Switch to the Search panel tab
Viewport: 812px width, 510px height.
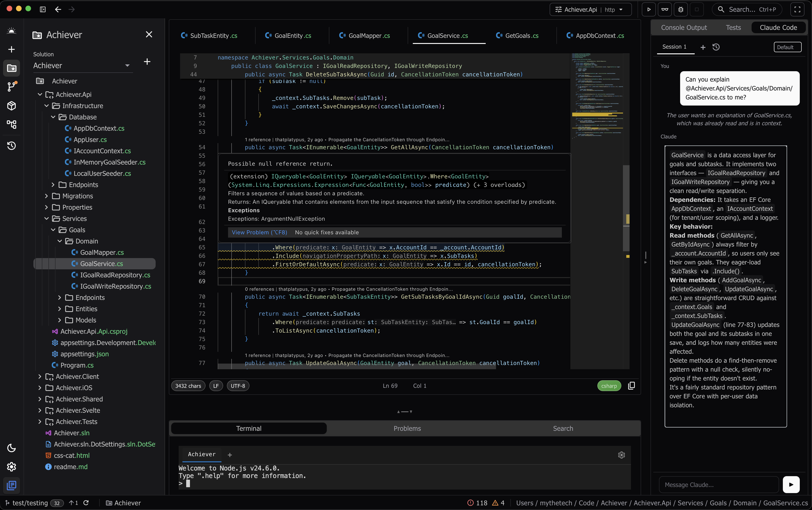563,428
